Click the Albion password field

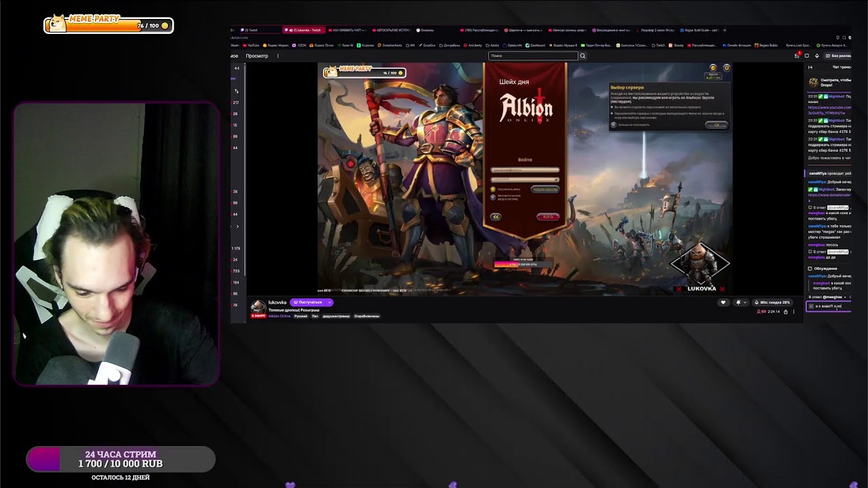pos(525,180)
